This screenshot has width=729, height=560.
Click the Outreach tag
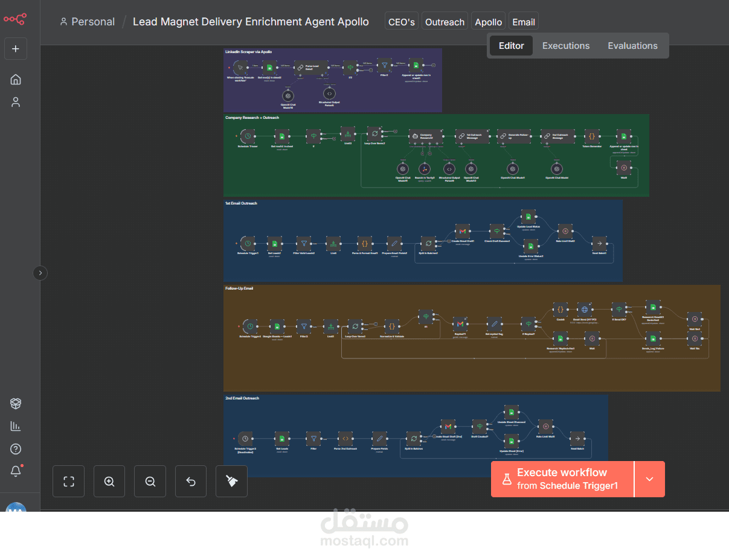445,22
